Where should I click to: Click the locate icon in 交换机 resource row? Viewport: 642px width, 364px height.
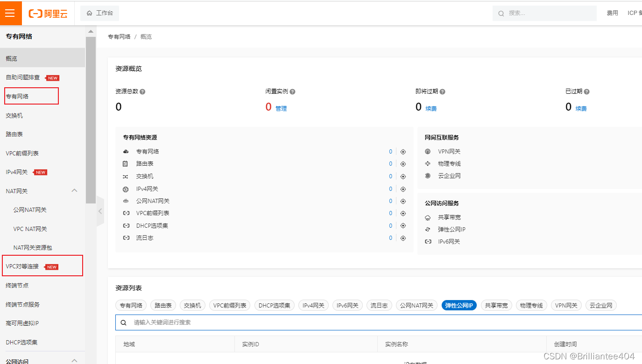[403, 176]
